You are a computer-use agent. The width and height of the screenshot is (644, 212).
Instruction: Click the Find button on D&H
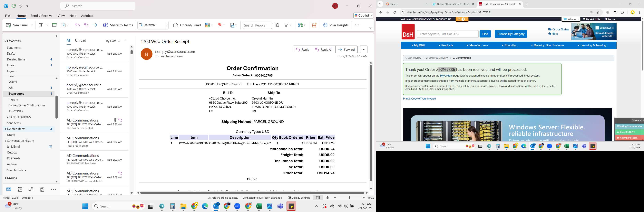pos(485,34)
